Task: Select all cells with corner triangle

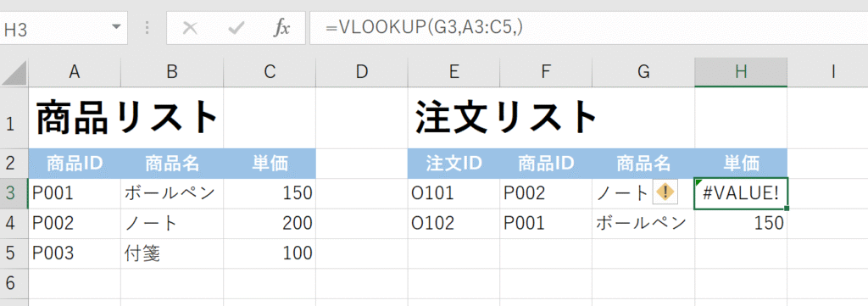Action: pyautogui.click(x=14, y=73)
